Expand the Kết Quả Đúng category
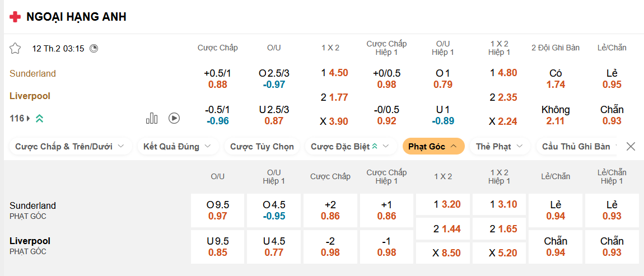The height and width of the screenshot is (276, 644). (x=177, y=147)
